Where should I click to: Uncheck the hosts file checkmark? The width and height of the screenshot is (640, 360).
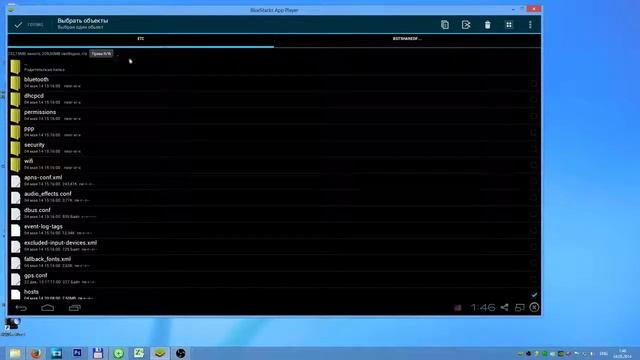pyautogui.click(x=534, y=295)
